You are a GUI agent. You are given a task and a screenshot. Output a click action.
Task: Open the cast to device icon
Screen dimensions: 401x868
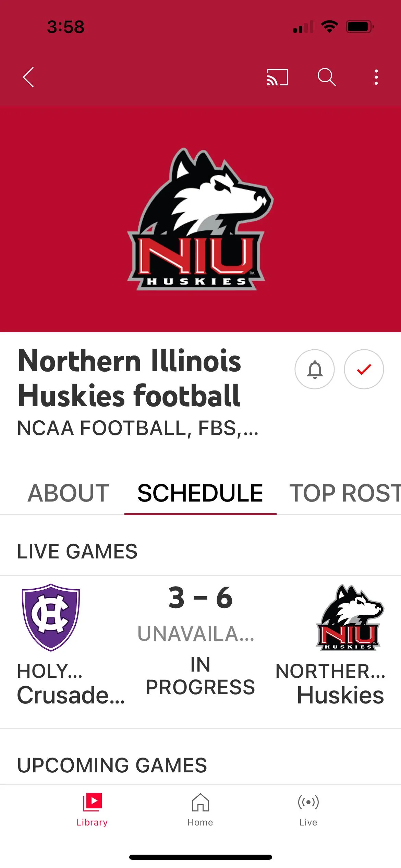point(277,77)
